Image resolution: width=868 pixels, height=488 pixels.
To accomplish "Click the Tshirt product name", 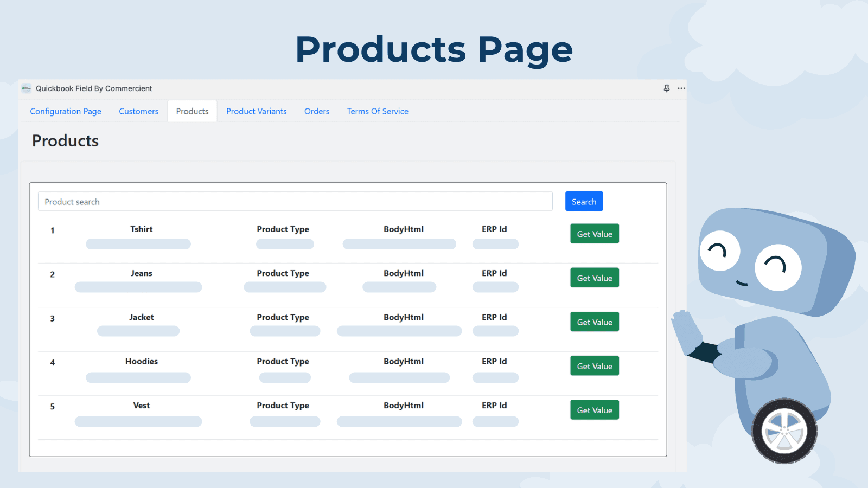I will coord(142,229).
